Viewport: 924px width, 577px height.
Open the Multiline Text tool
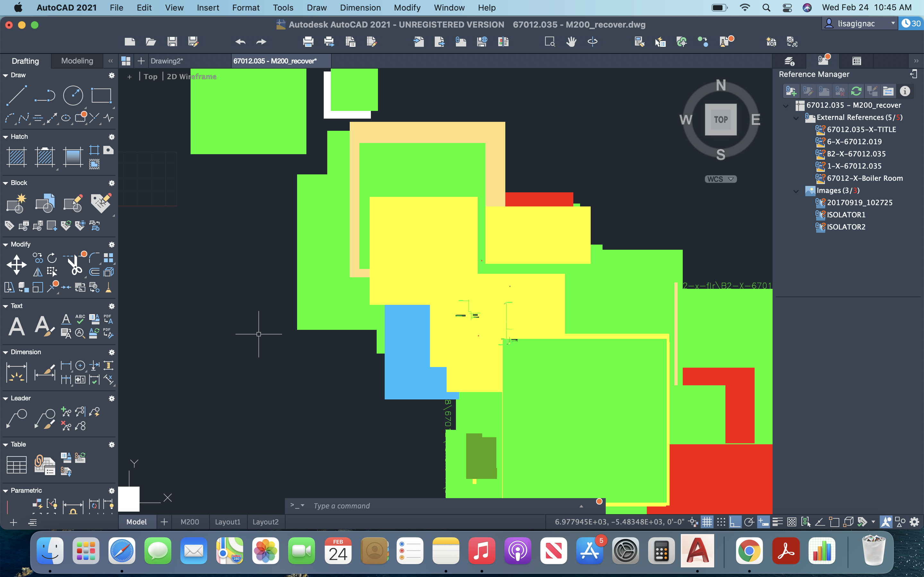(x=16, y=325)
